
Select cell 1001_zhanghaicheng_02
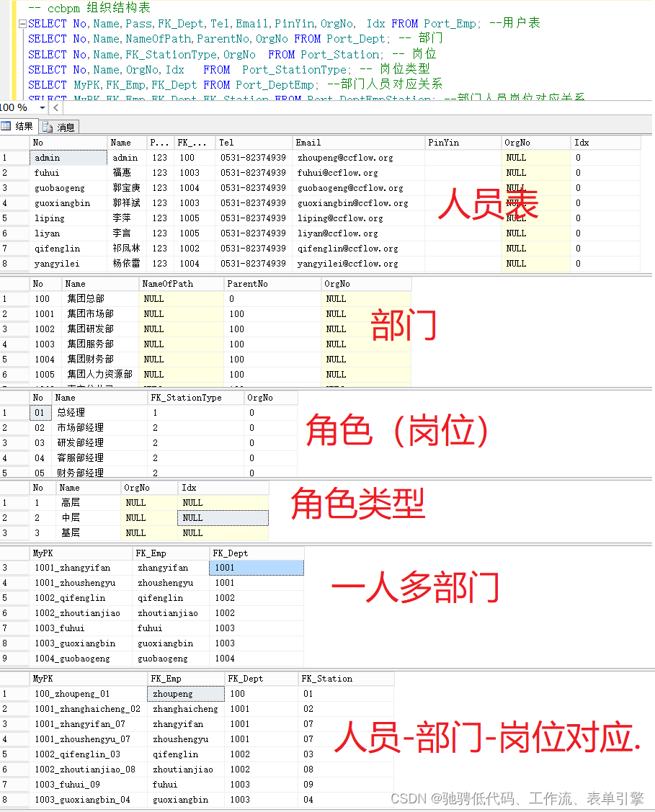coord(89,709)
